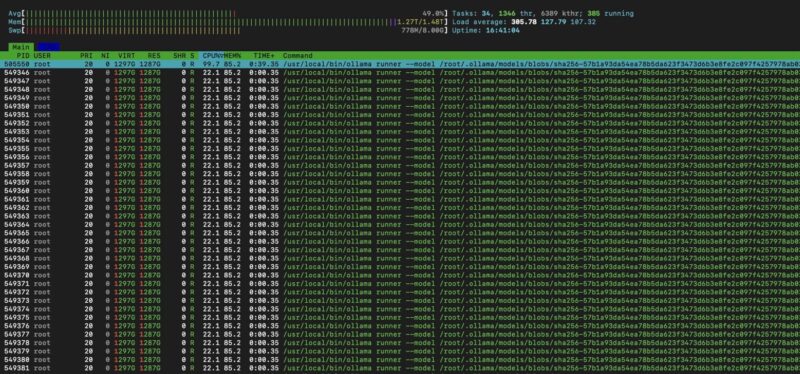800x374 pixels.
Task: Select process row with PID 549374
Action: click(x=400, y=309)
